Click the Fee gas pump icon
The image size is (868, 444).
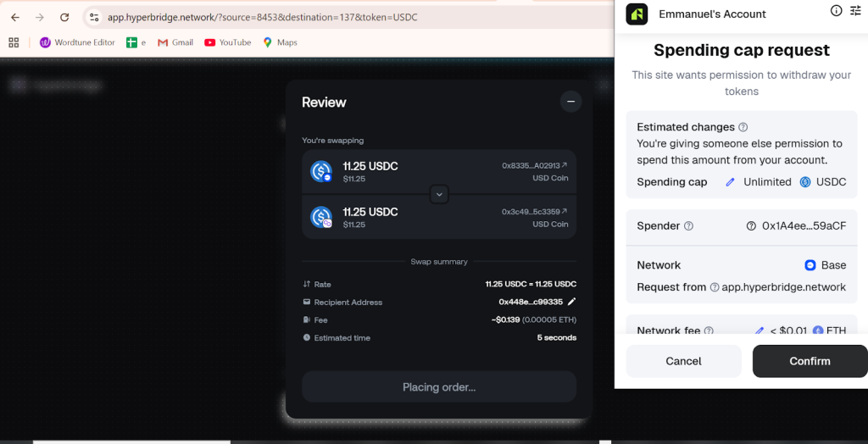307,319
